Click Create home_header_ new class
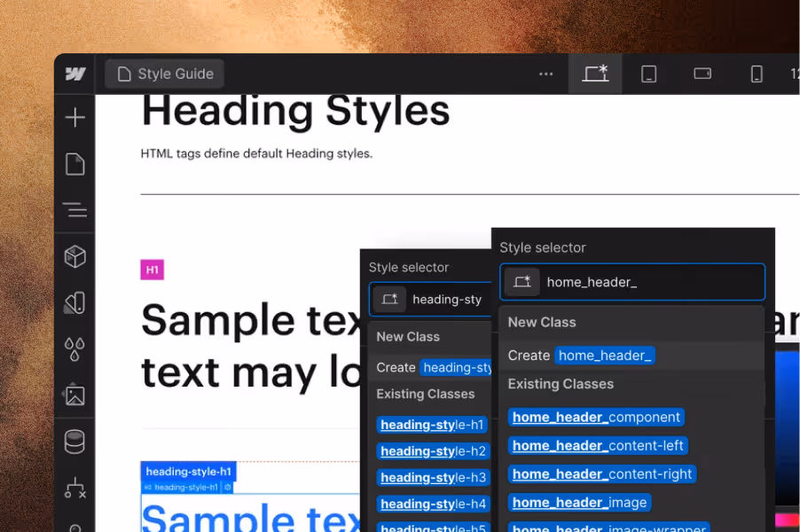 (604, 355)
